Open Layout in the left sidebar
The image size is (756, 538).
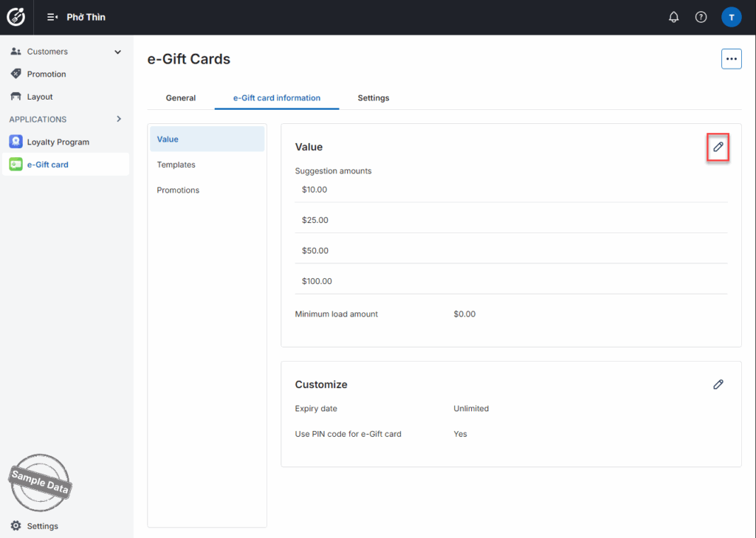pos(40,97)
